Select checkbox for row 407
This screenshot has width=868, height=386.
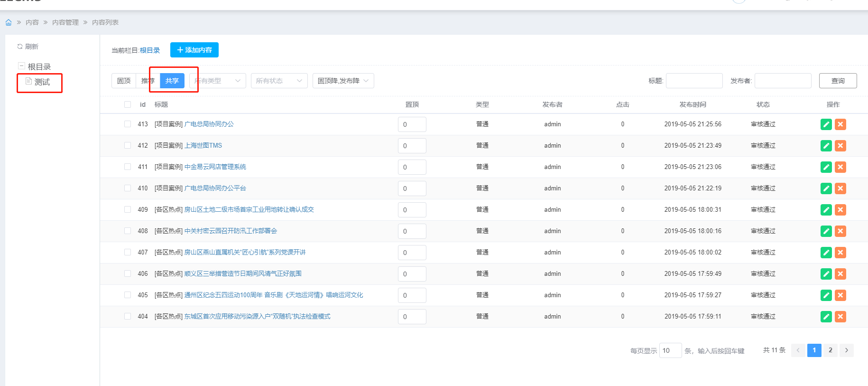point(128,252)
